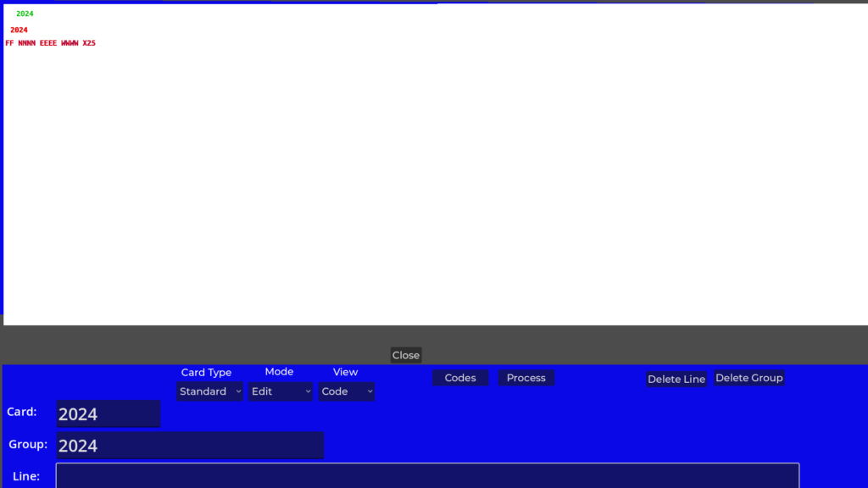Click the "View" label text
This screenshot has width=868, height=488.
tap(345, 372)
